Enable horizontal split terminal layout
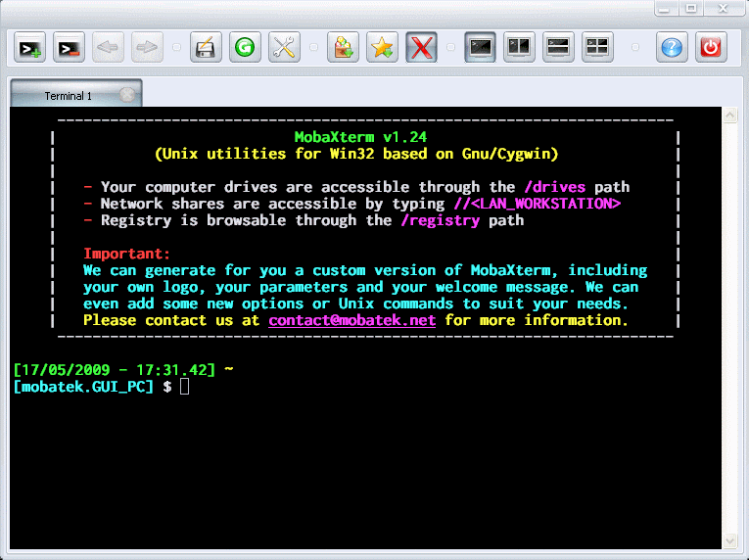 558,47
